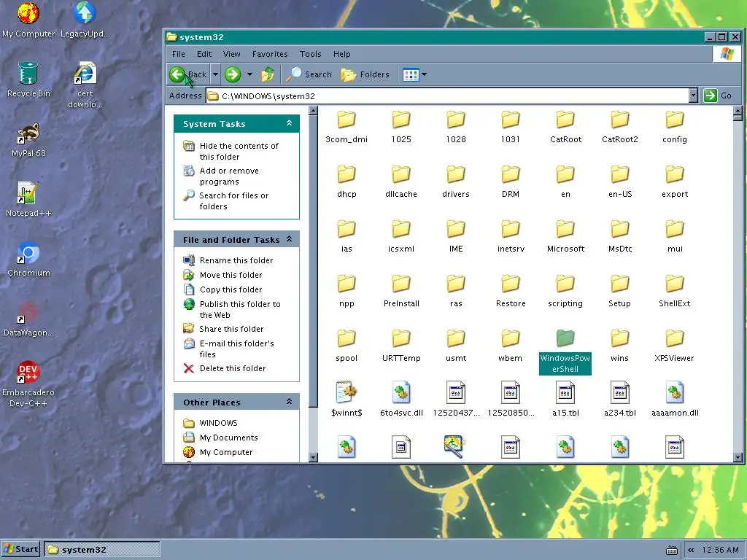
Task: Select the wbem folder
Action: click(510, 346)
